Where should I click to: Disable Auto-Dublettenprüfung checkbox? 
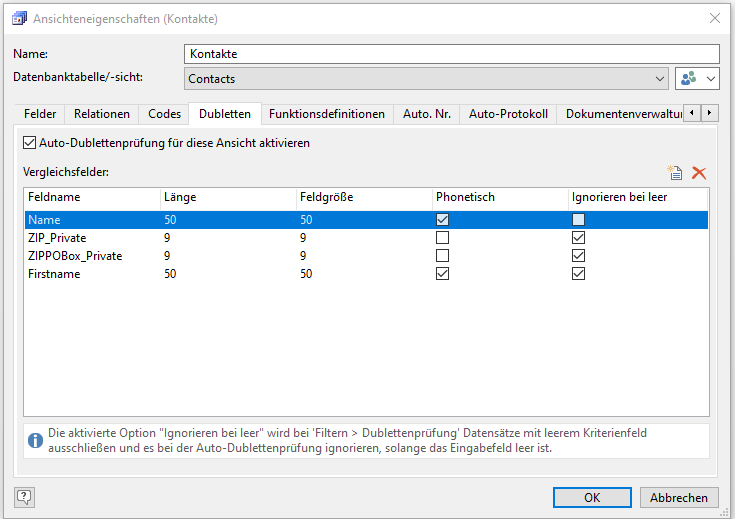tap(29, 143)
